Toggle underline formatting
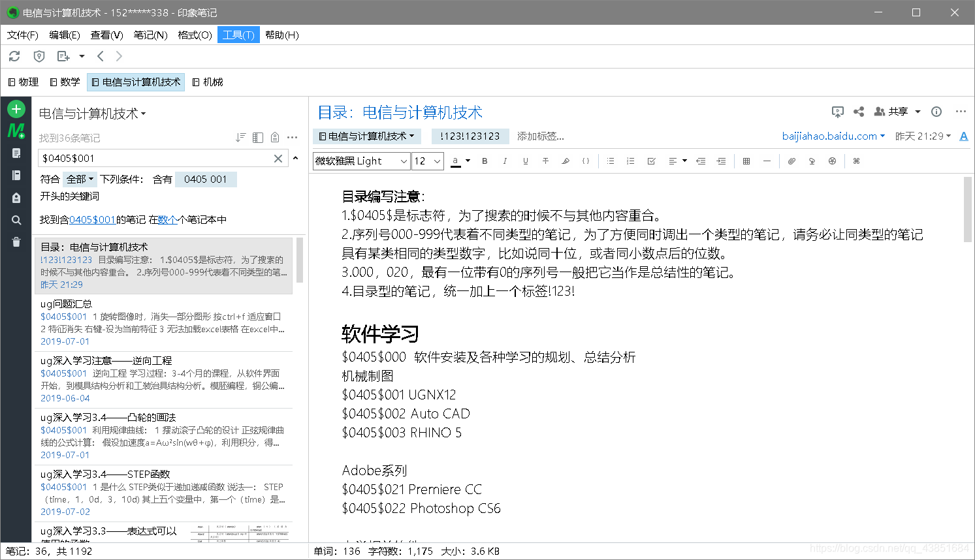 (x=525, y=161)
